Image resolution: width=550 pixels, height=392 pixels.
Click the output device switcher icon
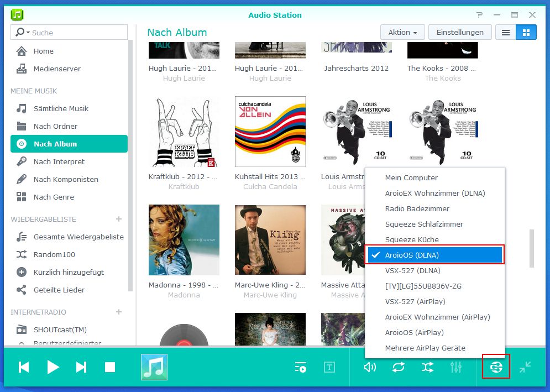496,368
